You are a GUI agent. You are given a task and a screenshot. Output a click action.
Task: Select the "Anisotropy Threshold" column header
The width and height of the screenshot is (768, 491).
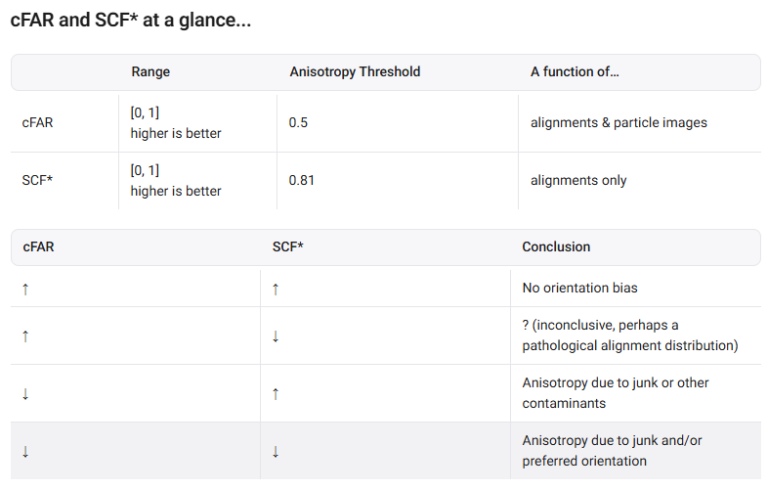[x=354, y=72]
